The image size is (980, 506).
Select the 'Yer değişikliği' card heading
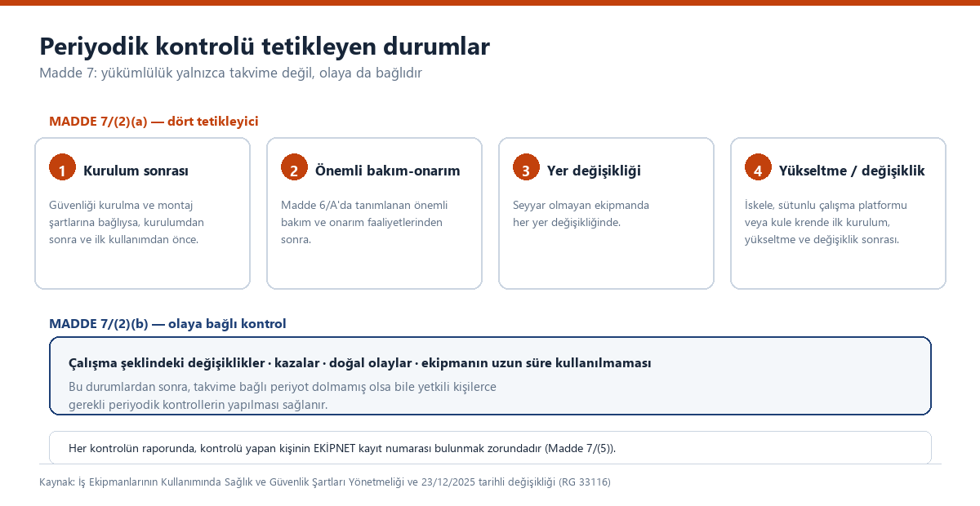594,171
